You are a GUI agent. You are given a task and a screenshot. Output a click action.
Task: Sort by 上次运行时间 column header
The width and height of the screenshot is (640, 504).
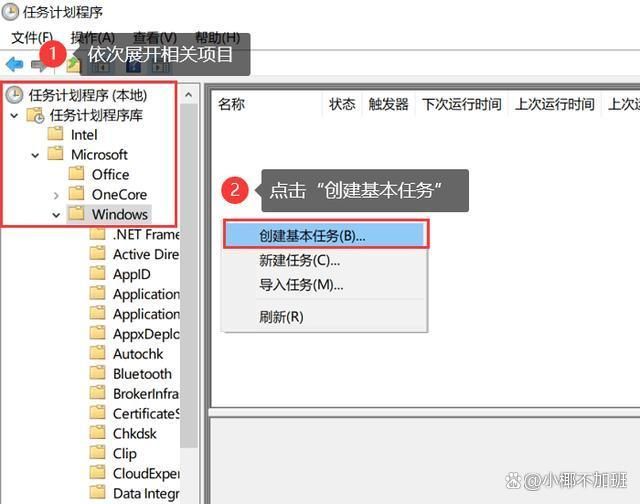tap(554, 104)
